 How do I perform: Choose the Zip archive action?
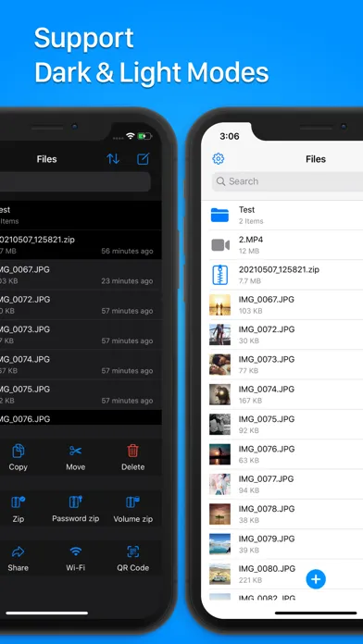[x=19, y=502]
